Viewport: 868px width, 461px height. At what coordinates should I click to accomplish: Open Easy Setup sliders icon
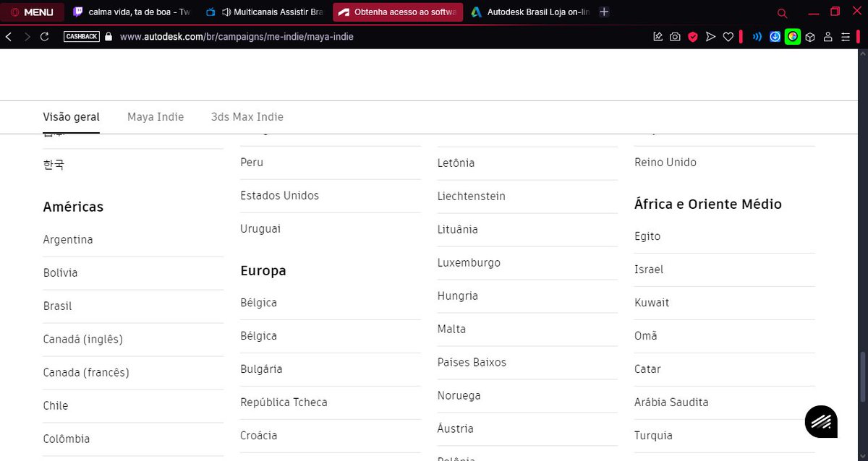(x=846, y=37)
